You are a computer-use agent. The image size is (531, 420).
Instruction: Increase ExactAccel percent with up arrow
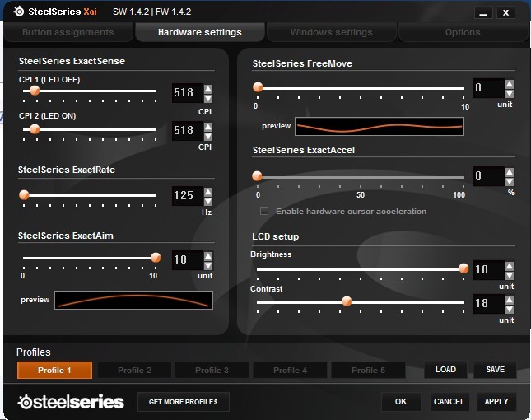[510, 172]
